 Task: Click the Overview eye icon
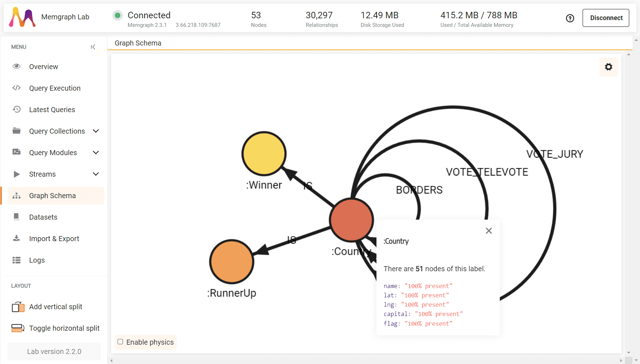(16, 66)
